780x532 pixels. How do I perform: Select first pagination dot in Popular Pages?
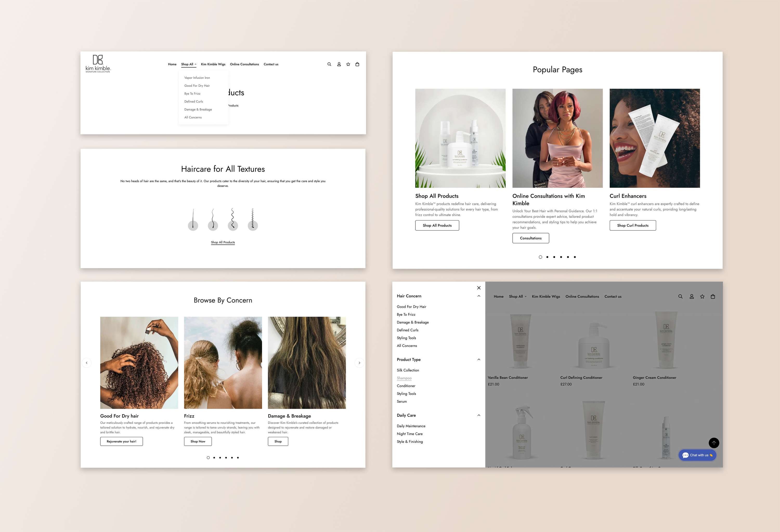pos(540,257)
